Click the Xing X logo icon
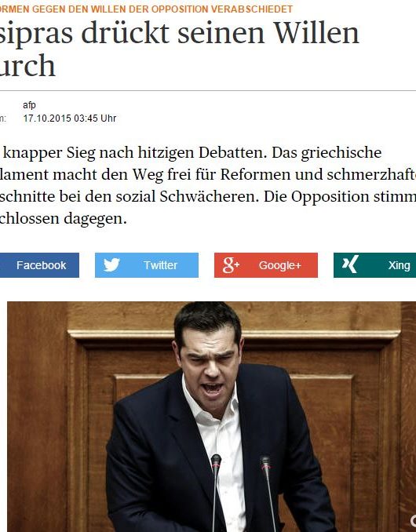Viewport: 416px width, 532px height. click(350, 264)
